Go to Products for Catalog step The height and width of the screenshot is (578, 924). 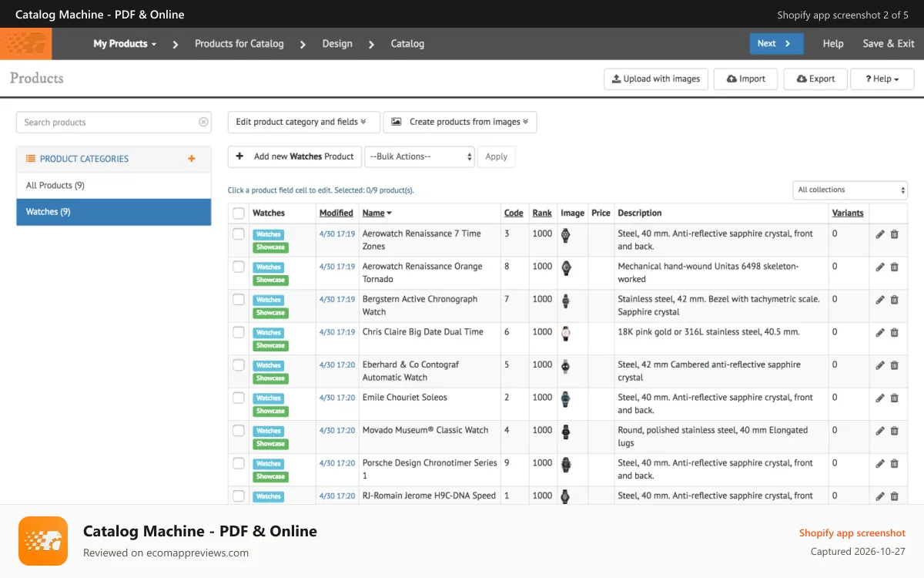239,44
